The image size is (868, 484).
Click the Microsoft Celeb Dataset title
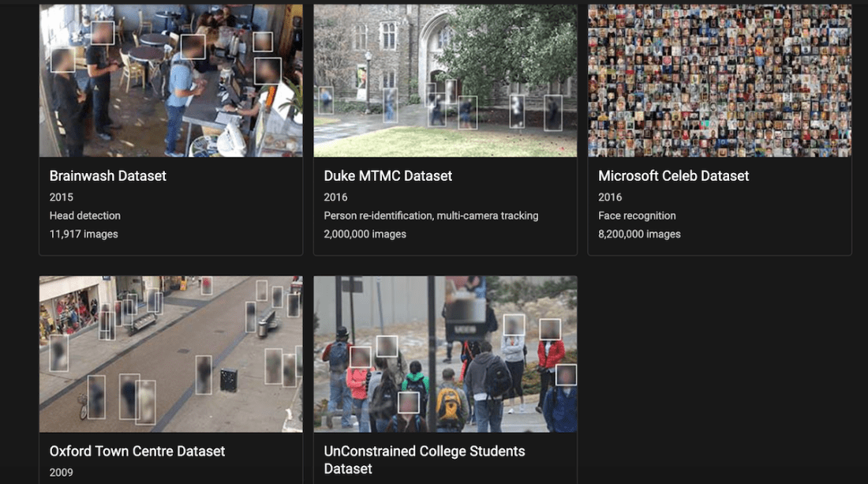674,176
